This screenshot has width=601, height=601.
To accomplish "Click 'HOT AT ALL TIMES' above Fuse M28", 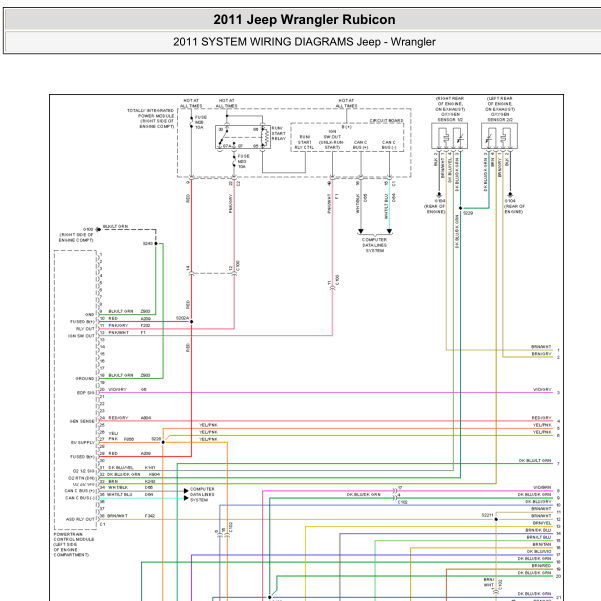I will coord(191,103).
